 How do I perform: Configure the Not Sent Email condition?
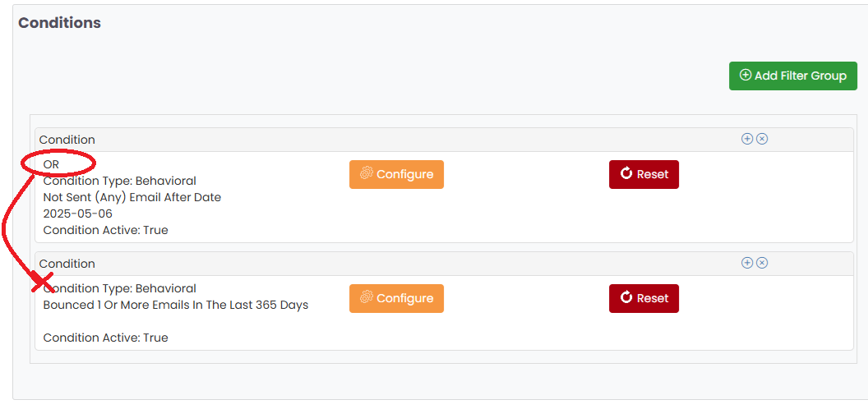(x=396, y=174)
